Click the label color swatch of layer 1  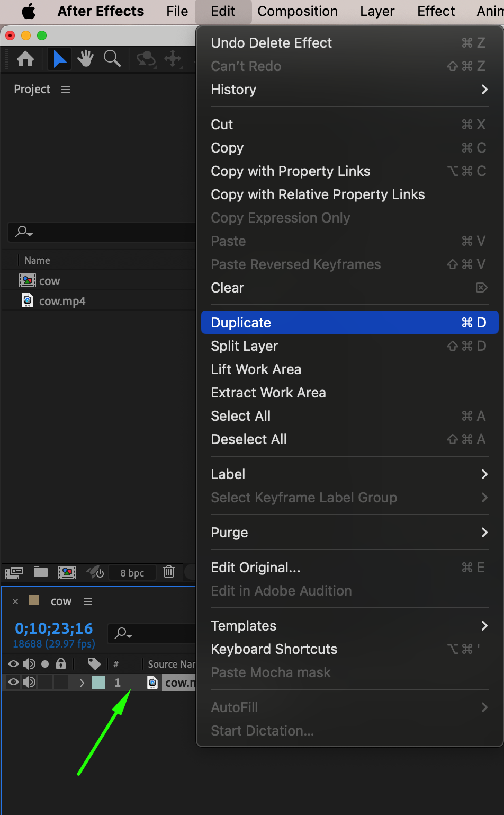tap(98, 683)
